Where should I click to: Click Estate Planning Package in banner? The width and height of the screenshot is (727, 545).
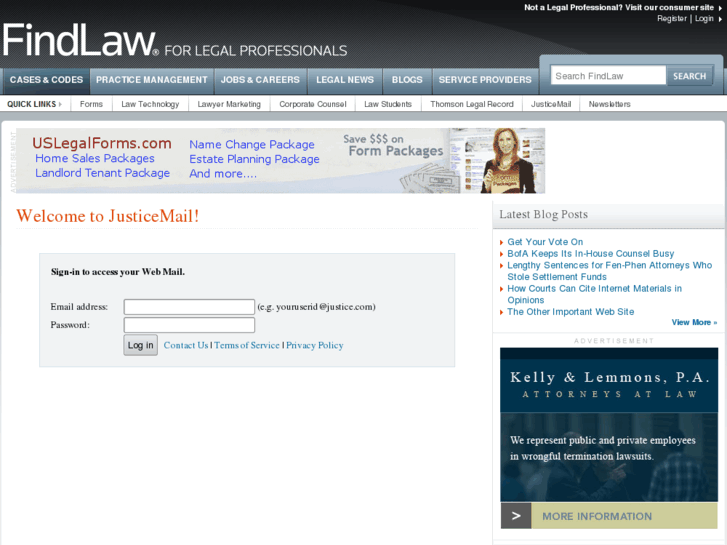pyautogui.click(x=255, y=159)
